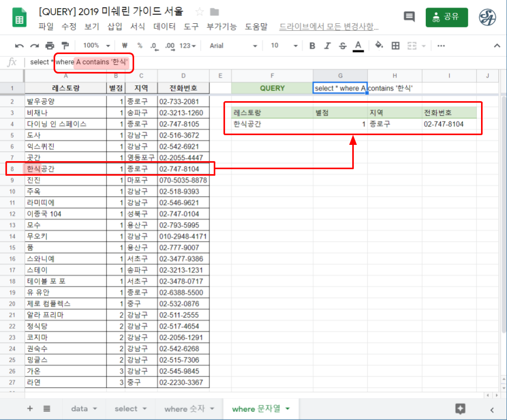This screenshot has height=420, width=507.
Task: Click the fill color bucket icon
Action: pos(379,45)
